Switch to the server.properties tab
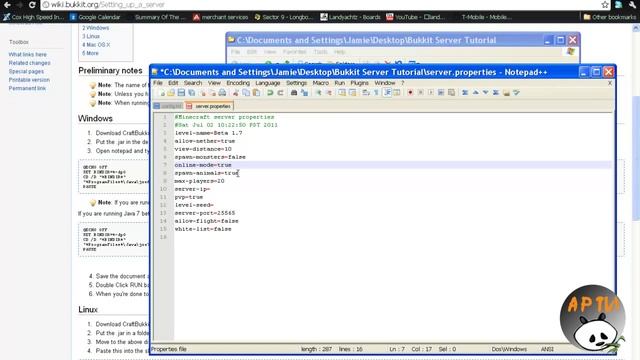 (209, 106)
